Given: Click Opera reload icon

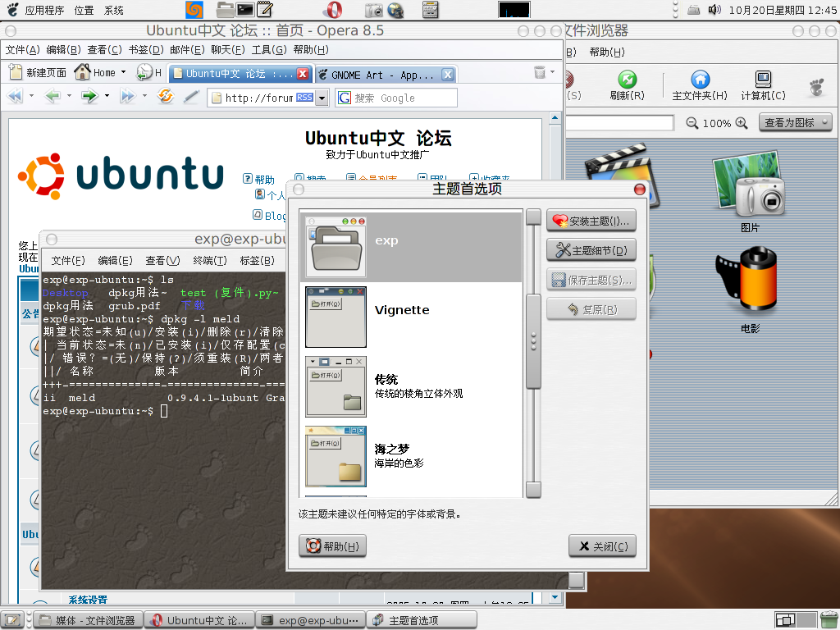Looking at the screenshot, I should pyautogui.click(x=166, y=96).
